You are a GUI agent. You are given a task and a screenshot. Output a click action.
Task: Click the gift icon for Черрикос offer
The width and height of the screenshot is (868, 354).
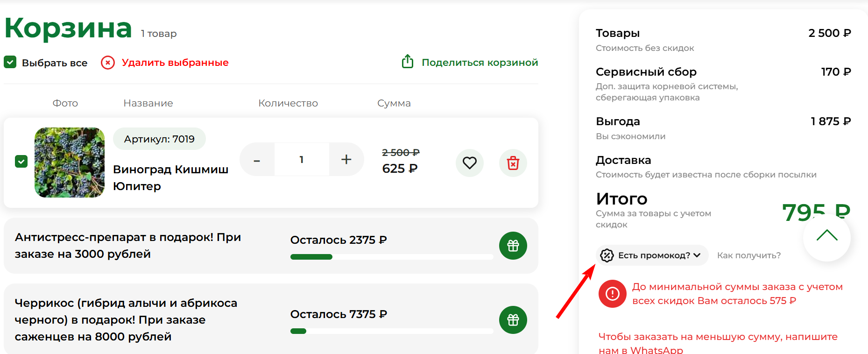513,320
